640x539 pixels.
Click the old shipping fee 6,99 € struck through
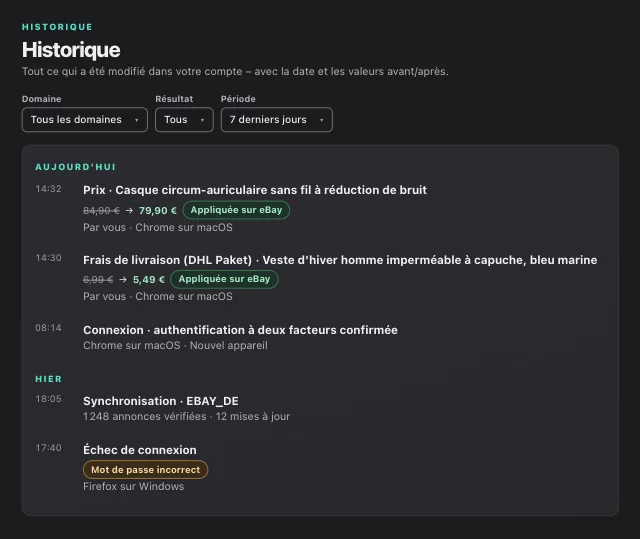[98, 279]
